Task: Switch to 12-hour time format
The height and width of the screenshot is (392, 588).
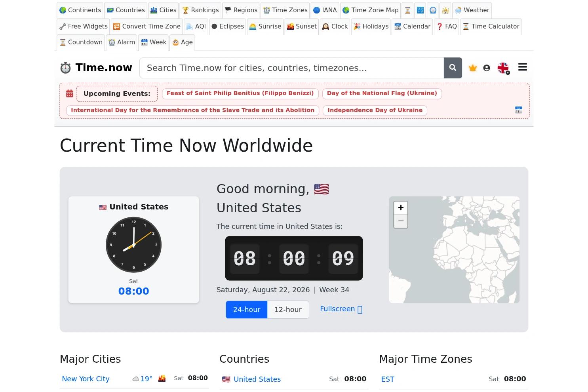Action: [x=288, y=310]
